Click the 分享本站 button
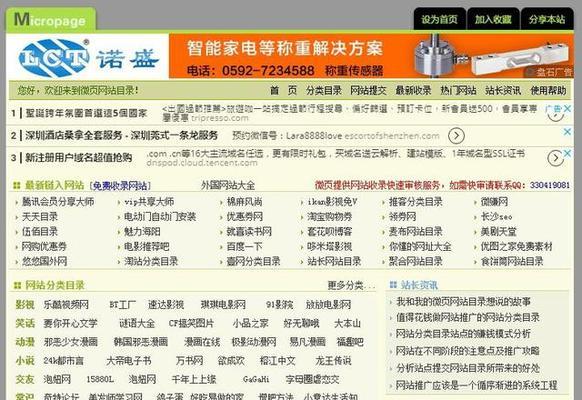This screenshot has height=400, width=582. (x=547, y=19)
